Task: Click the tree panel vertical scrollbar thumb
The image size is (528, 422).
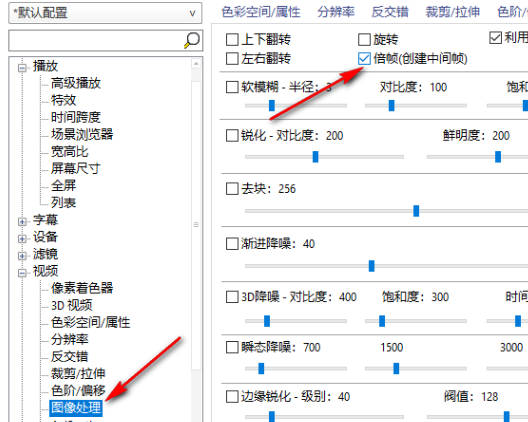Action: pos(196,224)
